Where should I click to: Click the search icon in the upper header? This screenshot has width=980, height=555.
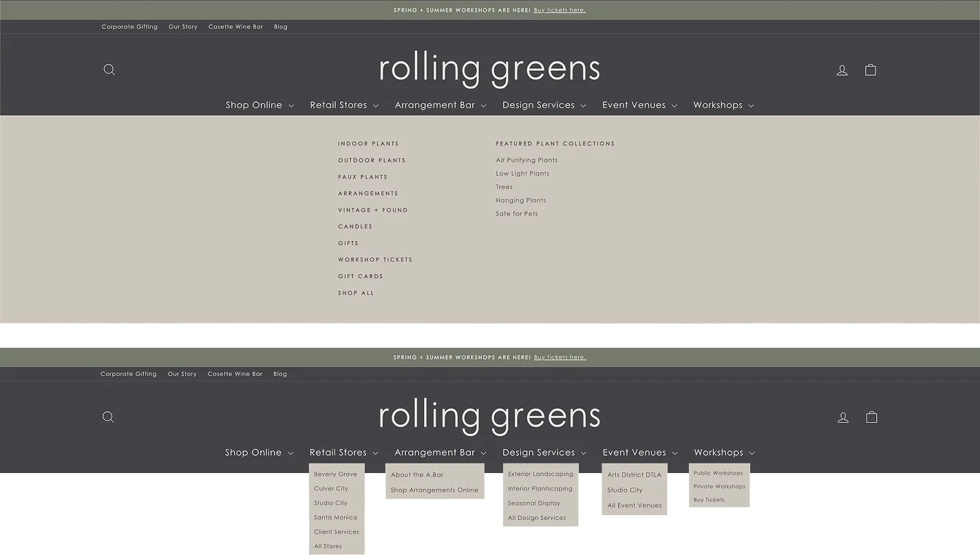coord(109,70)
